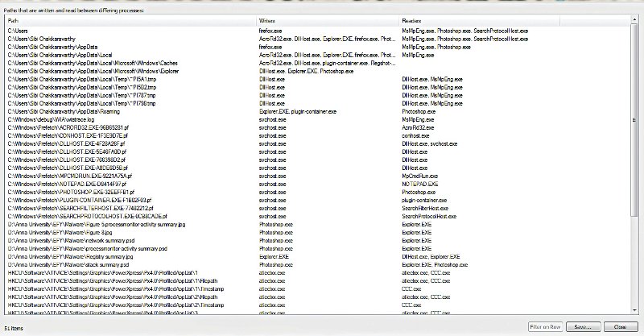The width and height of the screenshot is (644, 336).
Task: Select the ~PI798.tmp temp file row
Action: pos(317,104)
